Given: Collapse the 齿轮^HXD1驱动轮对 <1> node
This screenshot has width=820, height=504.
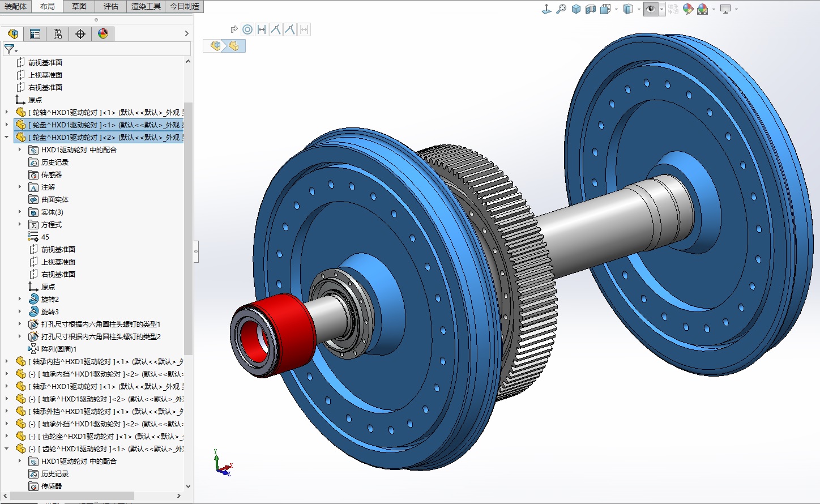Looking at the screenshot, I should coord(7,449).
